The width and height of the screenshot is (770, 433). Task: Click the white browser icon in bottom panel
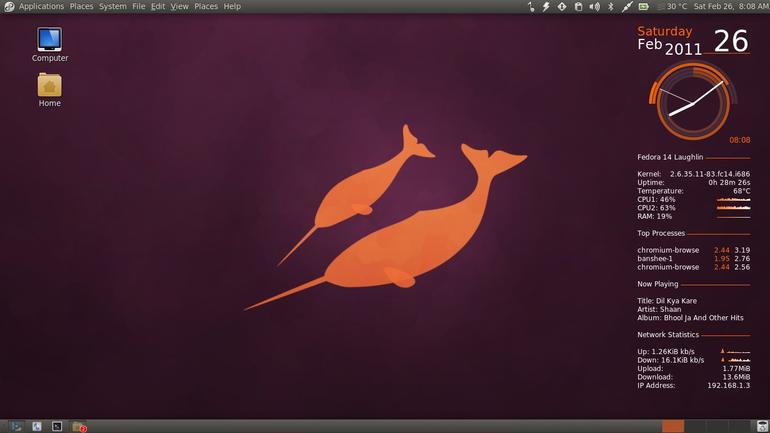[37, 426]
